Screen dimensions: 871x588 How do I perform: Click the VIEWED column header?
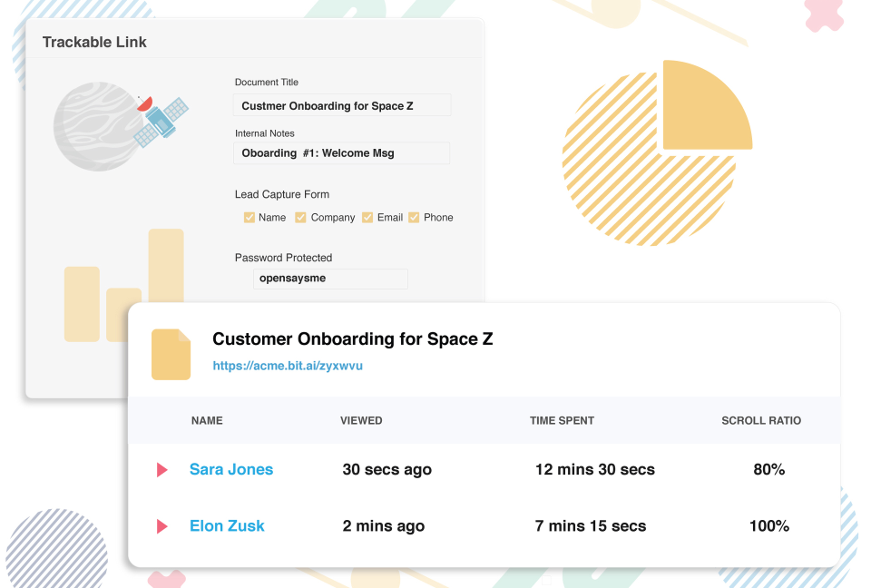point(361,421)
